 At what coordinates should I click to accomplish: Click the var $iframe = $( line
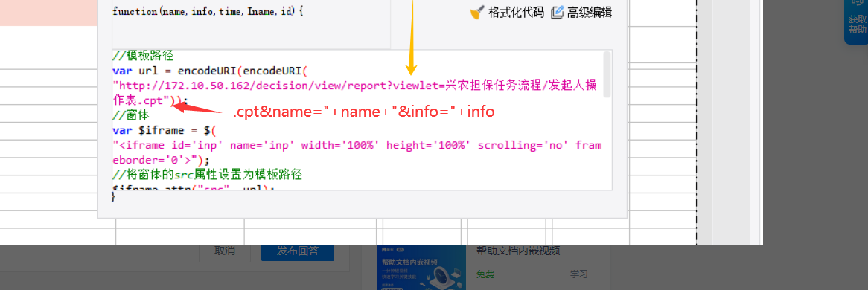click(x=164, y=131)
